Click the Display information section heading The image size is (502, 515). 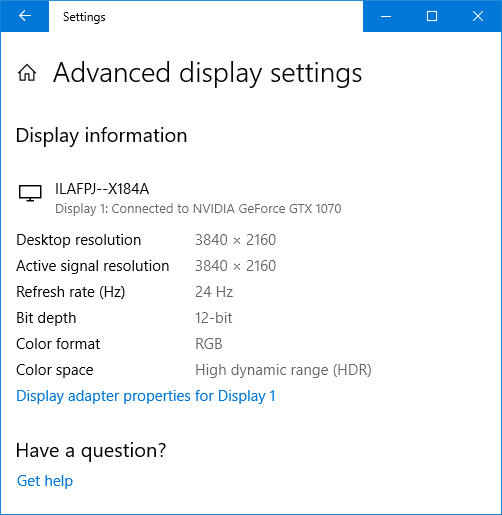(102, 135)
